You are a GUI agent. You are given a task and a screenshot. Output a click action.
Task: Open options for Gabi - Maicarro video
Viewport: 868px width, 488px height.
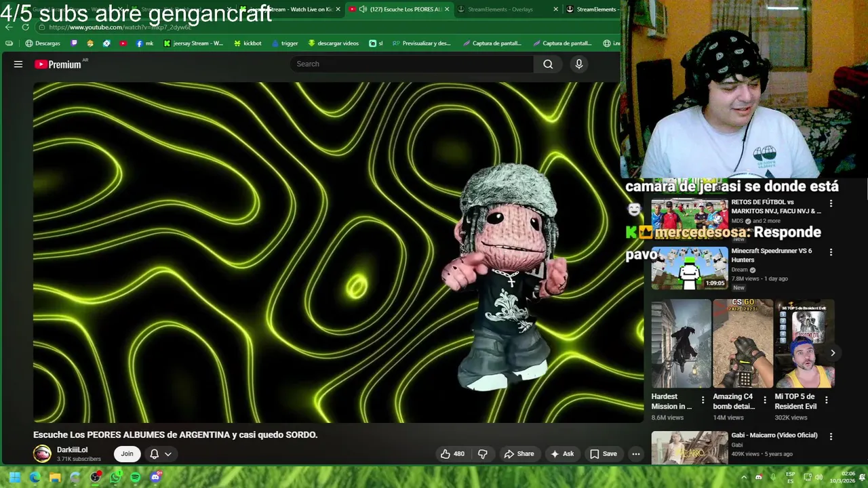point(831,436)
